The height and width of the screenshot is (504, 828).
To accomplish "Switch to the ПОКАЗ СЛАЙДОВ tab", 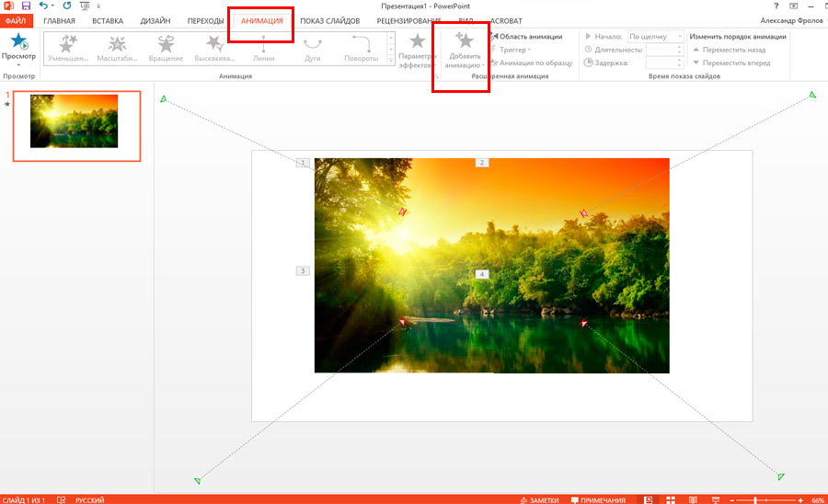I will 330,20.
